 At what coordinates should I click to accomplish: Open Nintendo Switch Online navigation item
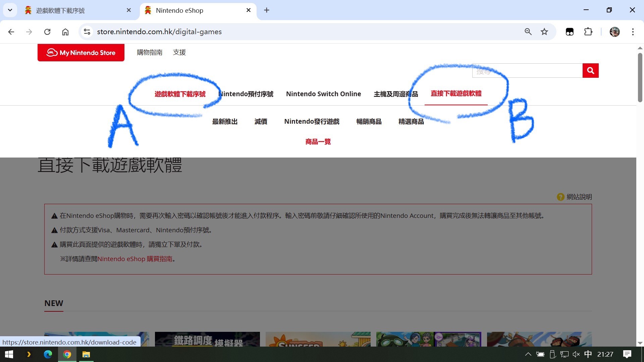[x=324, y=94]
